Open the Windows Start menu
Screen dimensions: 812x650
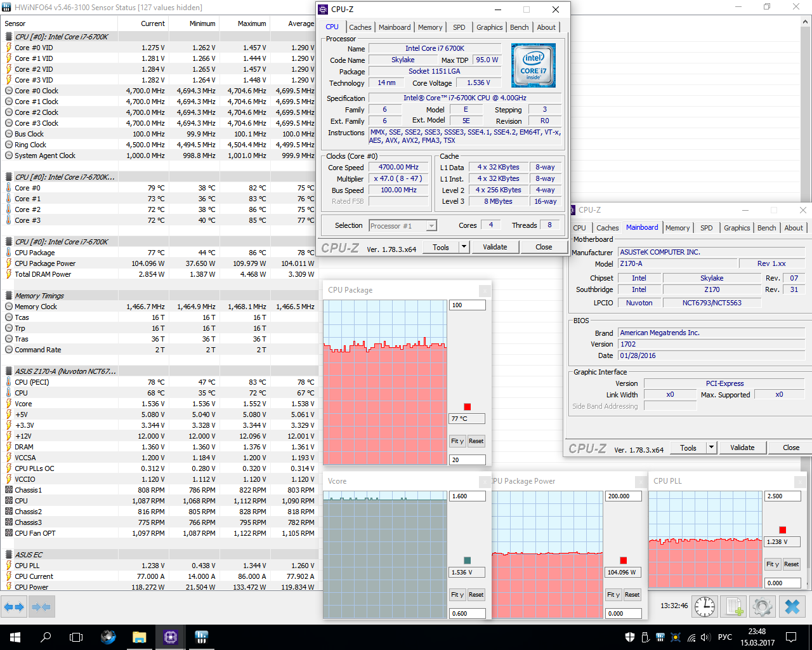click(15, 637)
